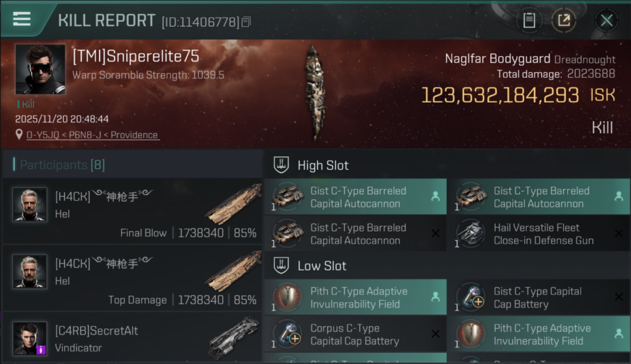This screenshot has width=631, height=364.
Task: Expand the Participants list header
Action: point(62,165)
